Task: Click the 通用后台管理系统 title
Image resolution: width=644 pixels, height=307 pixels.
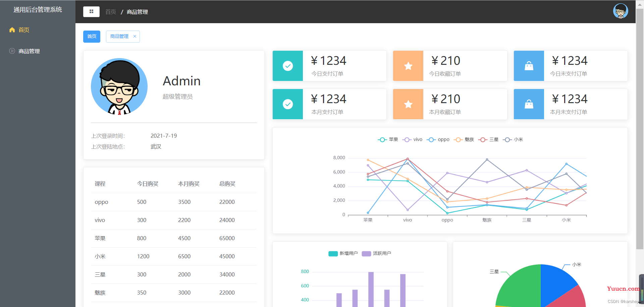Action: click(x=38, y=10)
